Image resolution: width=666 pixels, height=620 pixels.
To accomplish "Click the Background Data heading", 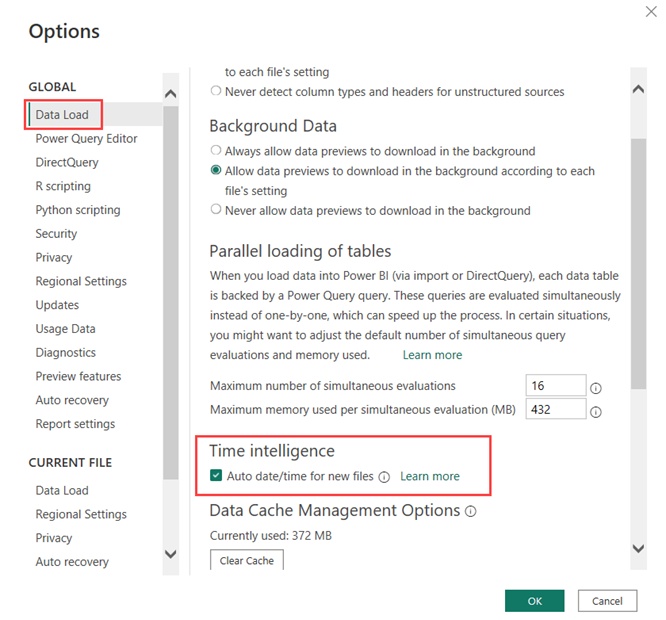I will pos(273,126).
